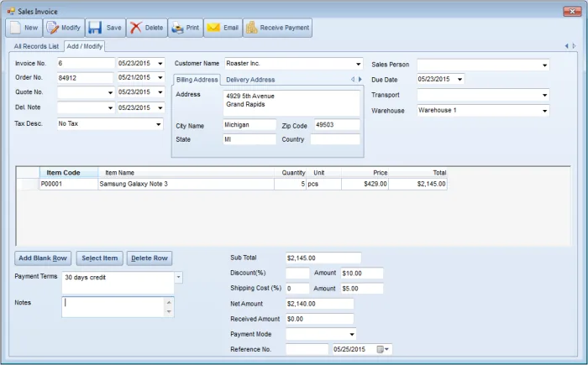
Task: Click the Shipping Cost (%) field
Action: click(x=297, y=289)
